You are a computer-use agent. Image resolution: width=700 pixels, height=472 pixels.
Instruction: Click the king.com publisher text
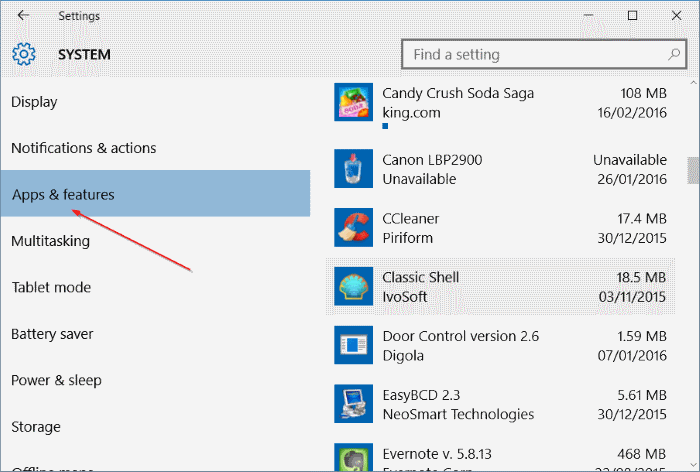[411, 113]
